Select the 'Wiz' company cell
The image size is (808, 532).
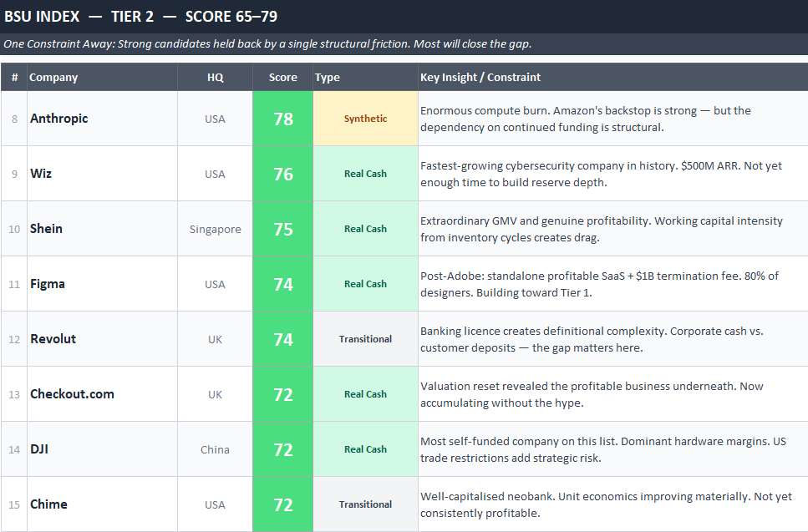click(x=102, y=174)
